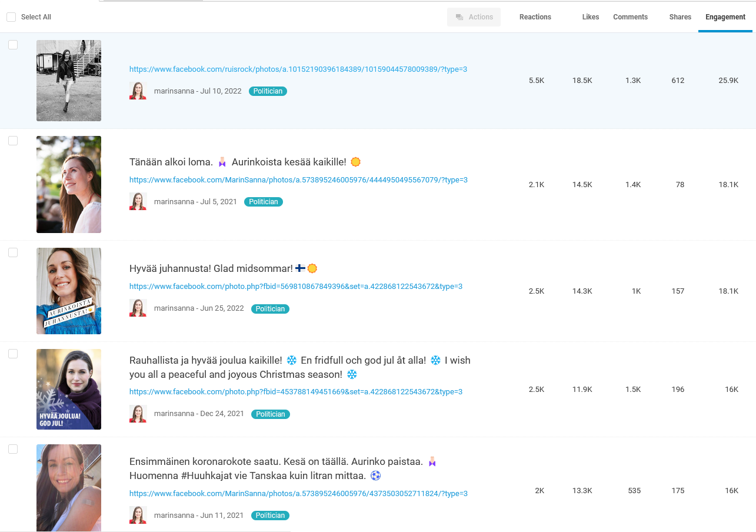The image size is (756, 532).
Task: Select the Jul 10, 2022 post checkbox
Action: (13, 45)
